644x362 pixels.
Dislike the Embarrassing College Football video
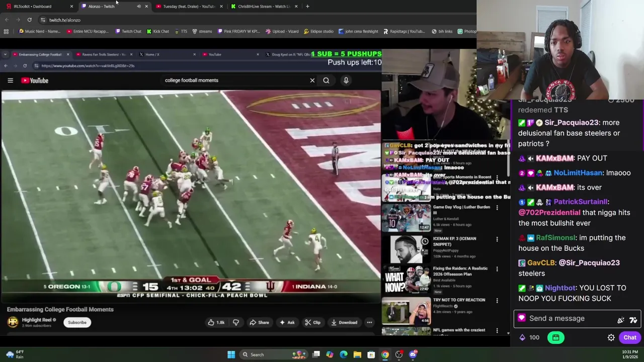tap(236, 323)
